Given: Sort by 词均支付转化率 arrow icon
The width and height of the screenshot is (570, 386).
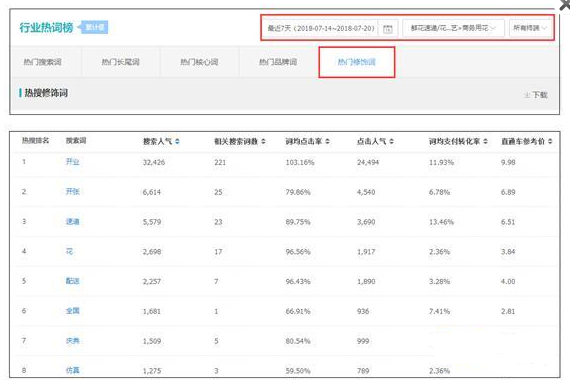Looking at the screenshot, I should pyautogui.click(x=485, y=141).
